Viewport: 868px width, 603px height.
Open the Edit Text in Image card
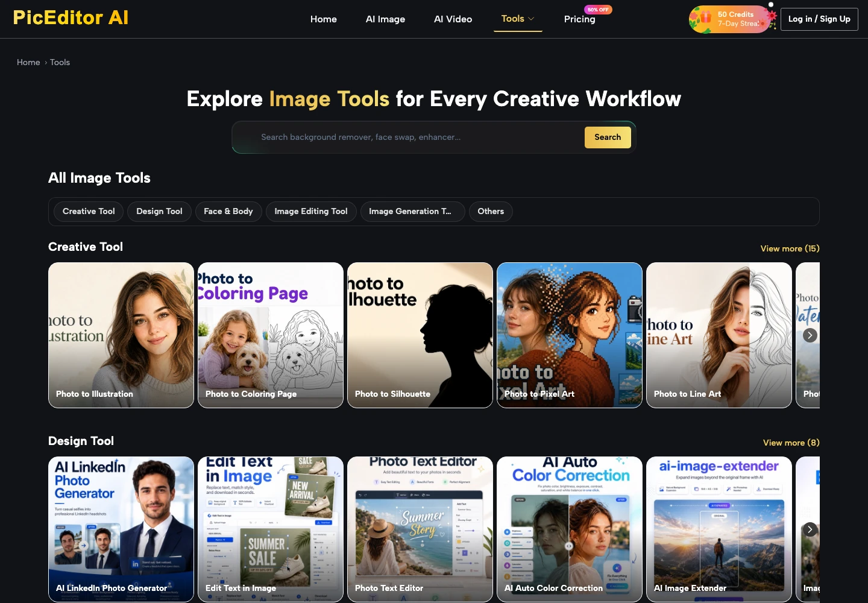(271, 529)
